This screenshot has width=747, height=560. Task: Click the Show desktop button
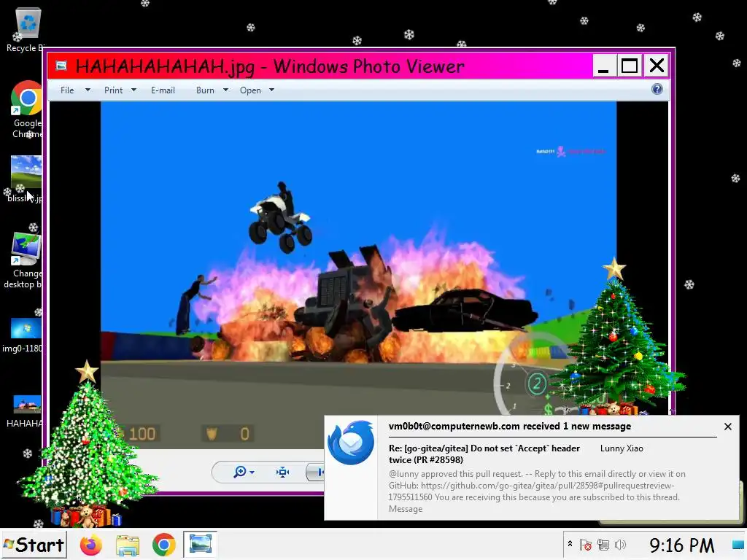738,545
